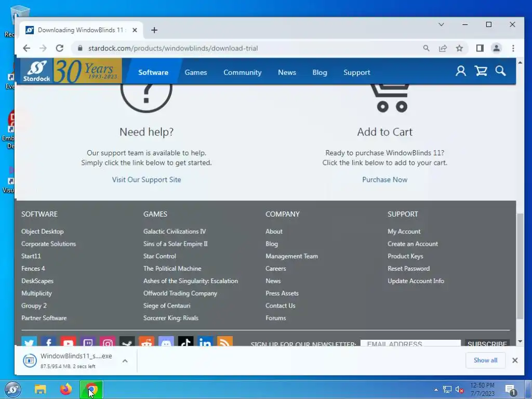532x399 pixels.
Task: Open the Chrome profile avatar
Action: tap(496, 48)
